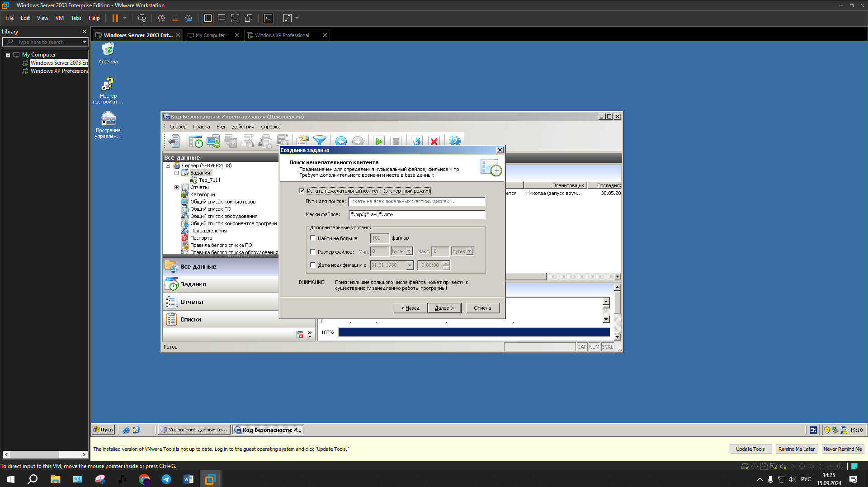Select the Программа управления desktop icon
Image resolution: width=868 pixels, height=487 pixels.
coord(108,125)
